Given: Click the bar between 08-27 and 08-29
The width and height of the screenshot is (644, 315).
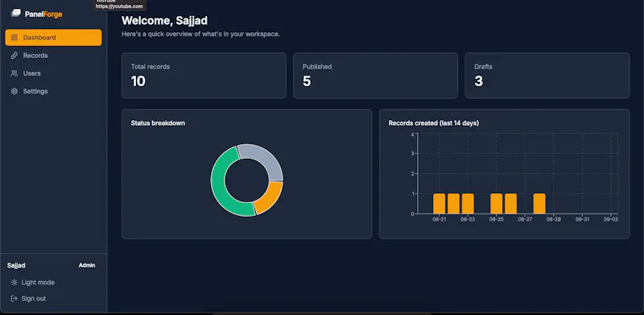Looking at the screenshot, I should coord(539,204).
